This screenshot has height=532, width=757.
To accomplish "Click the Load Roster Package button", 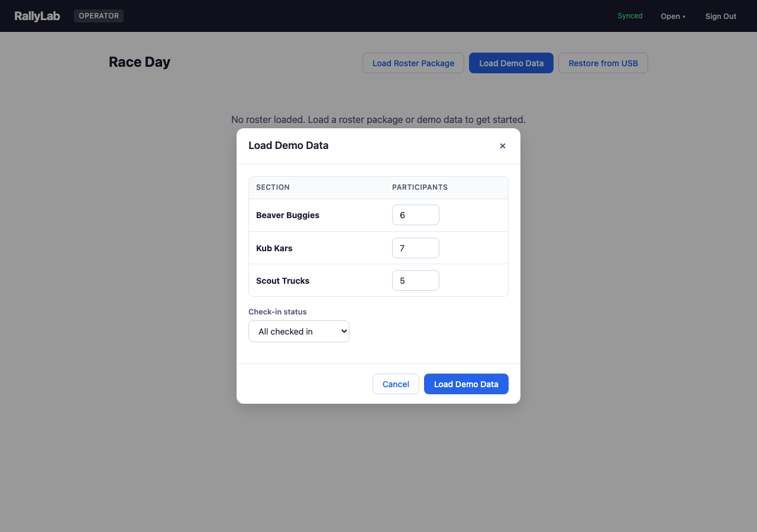I will 413,63.
